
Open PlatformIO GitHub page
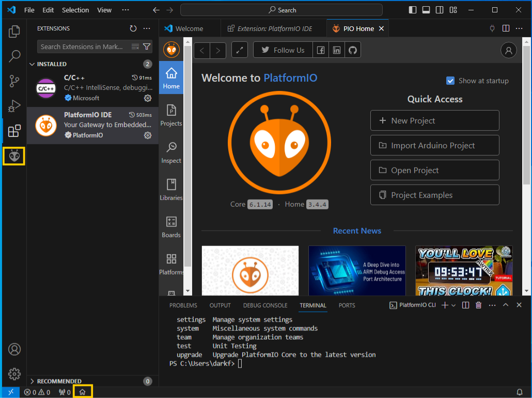(x=353, y=50)
